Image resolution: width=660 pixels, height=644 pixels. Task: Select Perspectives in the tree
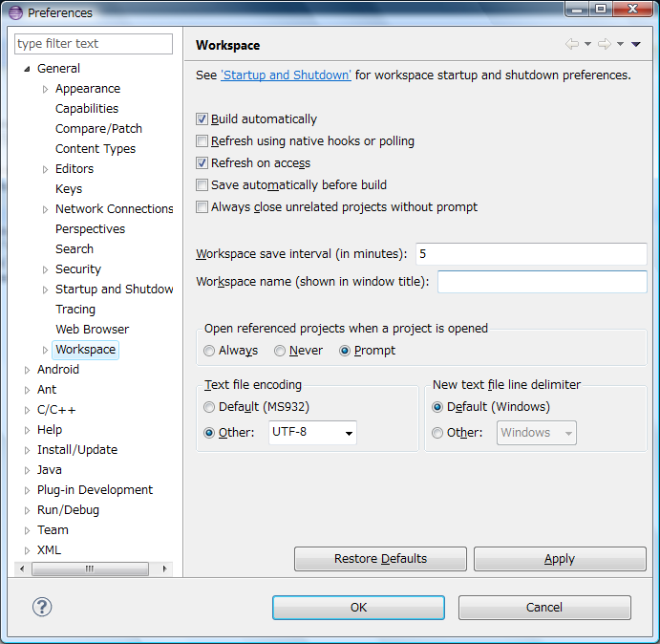point(91,228)
